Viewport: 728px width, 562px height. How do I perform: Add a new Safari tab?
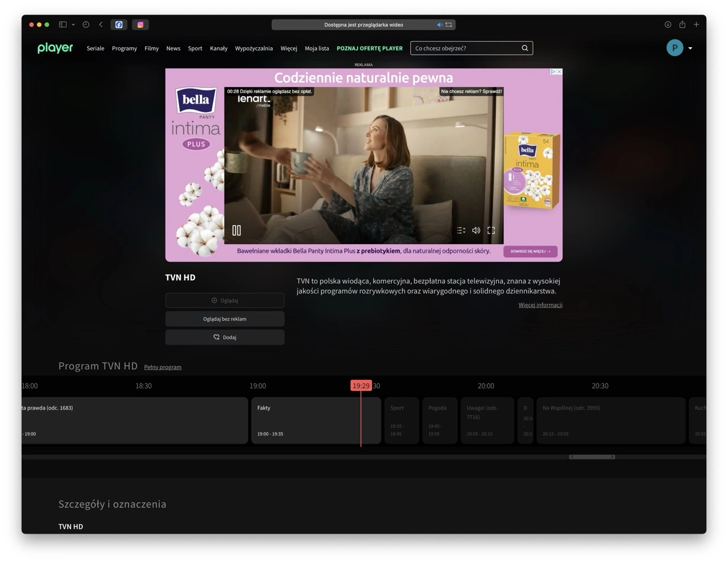(x=696, y=24)
